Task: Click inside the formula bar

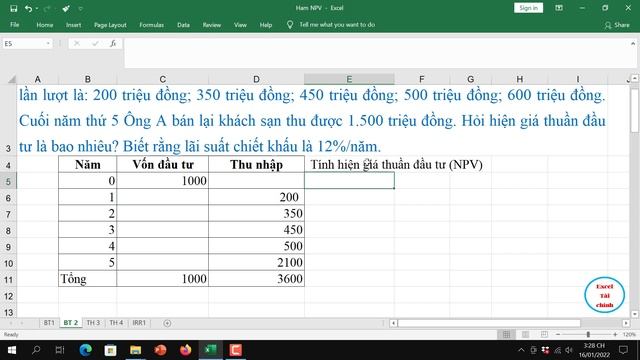Action: 376,53
